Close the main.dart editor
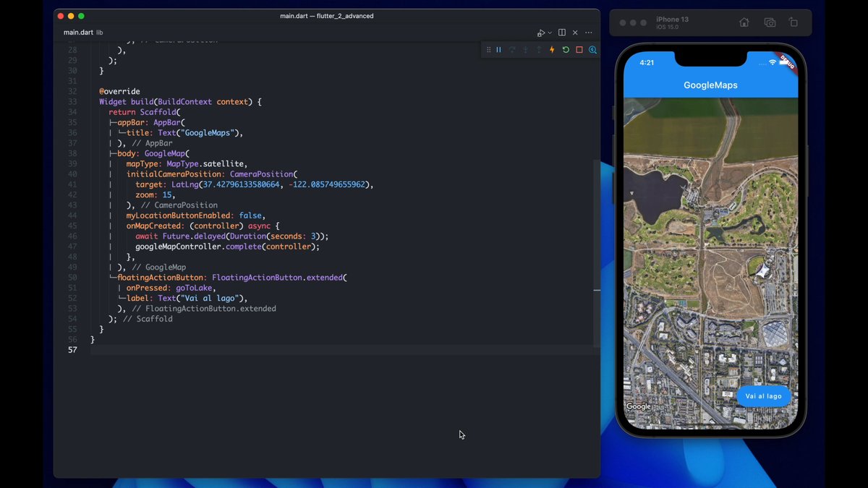Screen dimensions: 868x488 [x=575, y=33]
